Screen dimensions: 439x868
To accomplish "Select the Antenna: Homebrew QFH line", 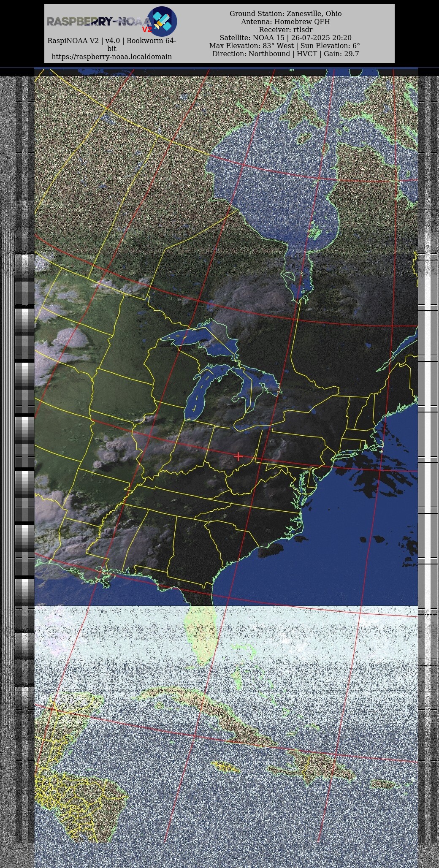I will pyautogui.click(x=285, y=22).
